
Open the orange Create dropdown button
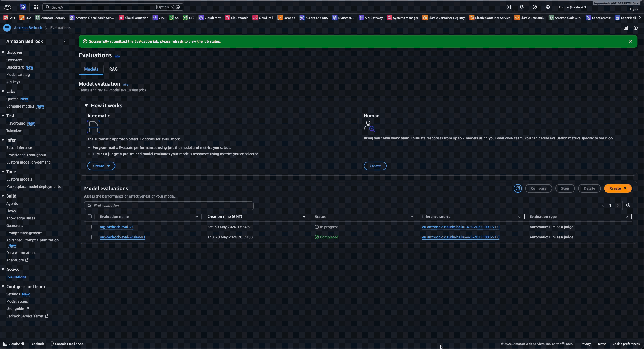pos(618,188)
